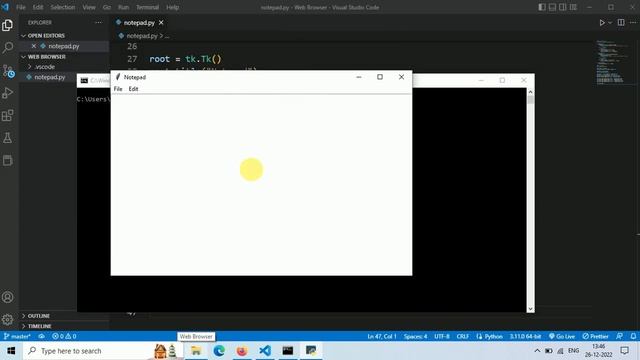This screenshot has height=360, width=640.
Task: Open File Explorer from taskbar
Action: tap(196, 351)
